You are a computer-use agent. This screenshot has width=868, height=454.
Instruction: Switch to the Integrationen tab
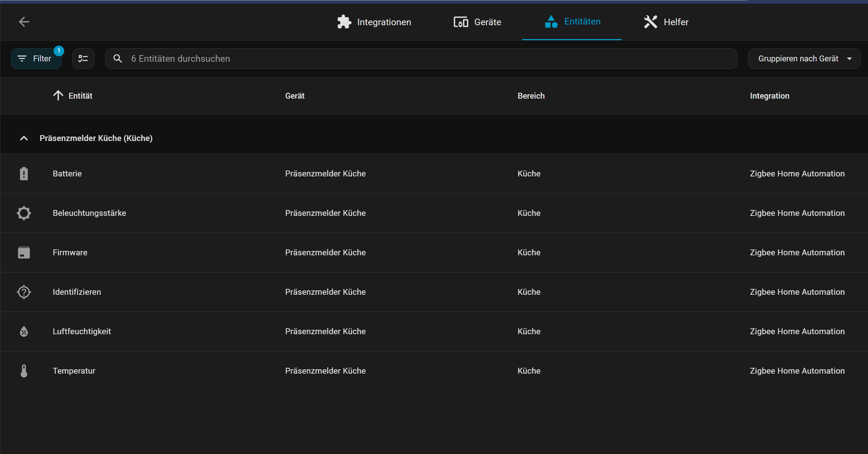(374, 22)
